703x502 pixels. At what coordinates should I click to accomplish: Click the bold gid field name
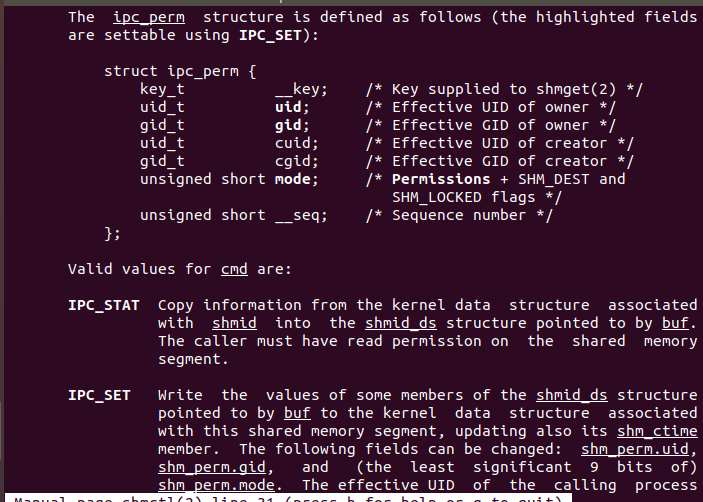(x=288, y=126)
